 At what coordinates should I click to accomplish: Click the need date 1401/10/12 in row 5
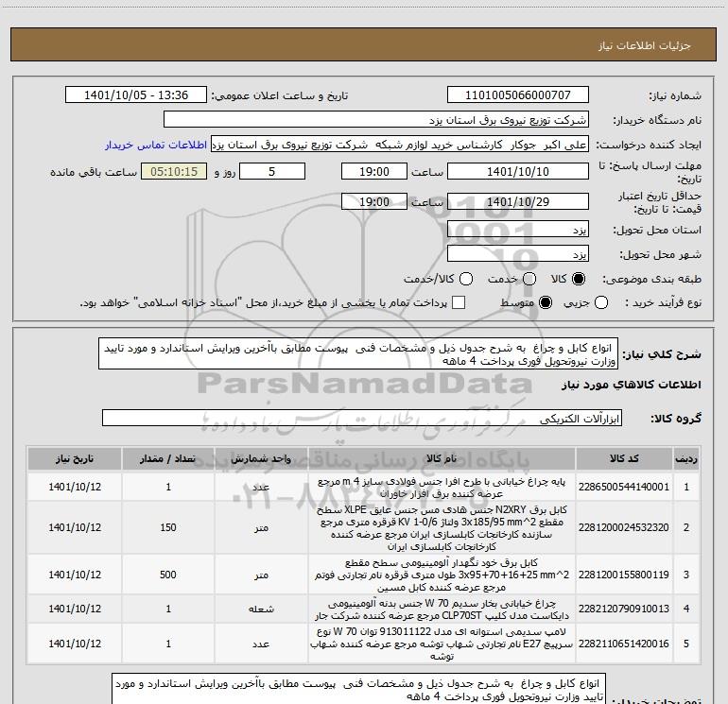[x=75, y=644]
